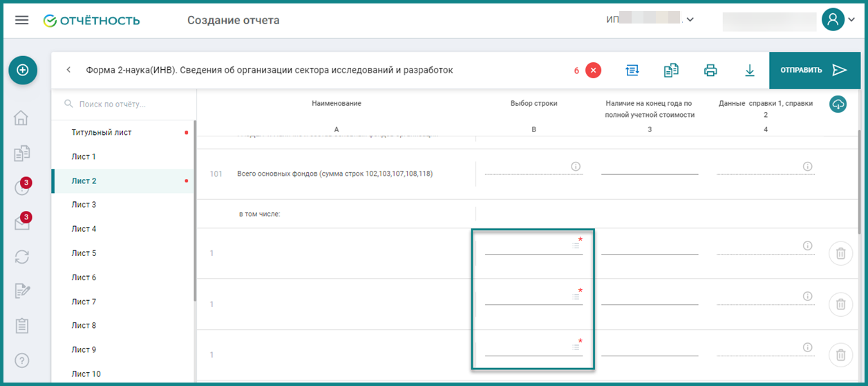Screen dimensions: 868x386
Task: Click the download report icon
Action: [x=749, y=70]
